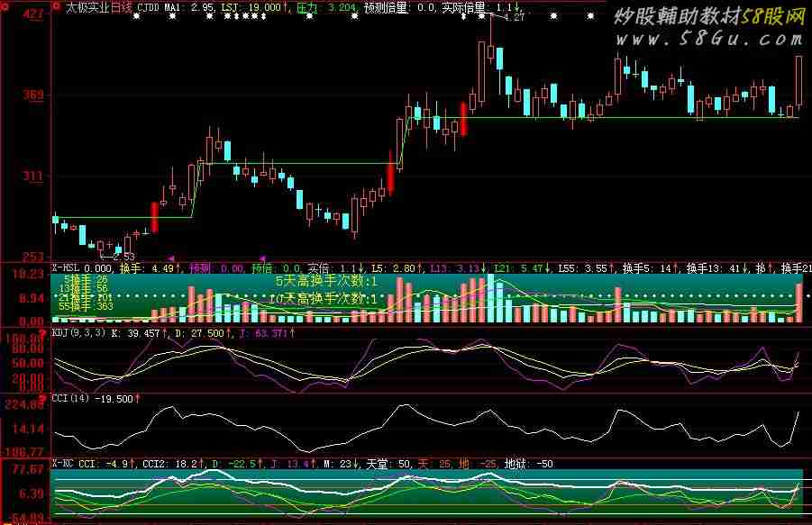Click the red round icon above the 427 price label
The height and width of the screenshot is (525, 812).
pos(3,6)
